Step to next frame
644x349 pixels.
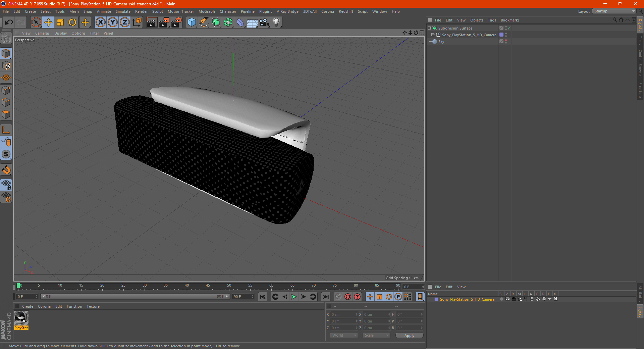pos(303,297)
